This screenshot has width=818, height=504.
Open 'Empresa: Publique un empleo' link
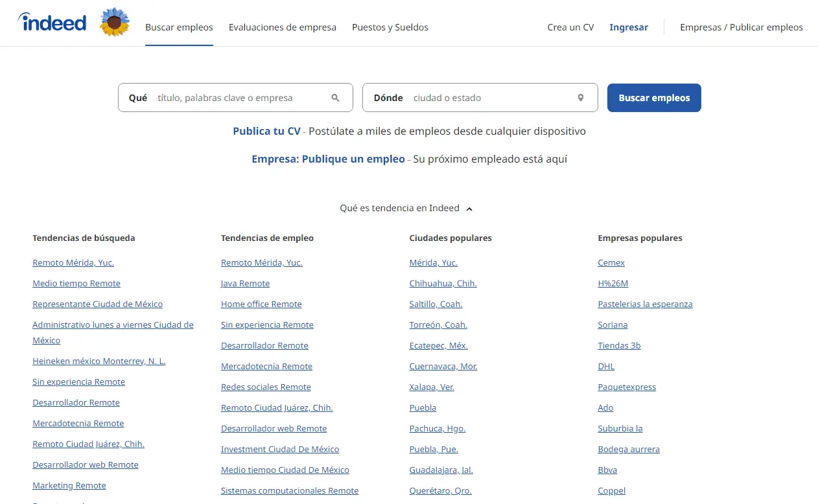click(x=328, y=159)
